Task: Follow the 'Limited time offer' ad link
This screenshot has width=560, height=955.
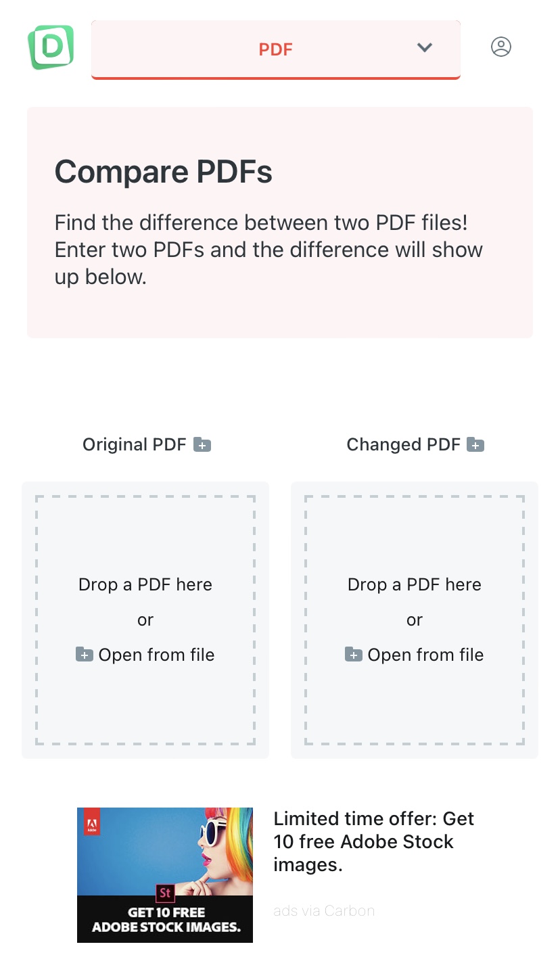Action: click(x=373, y=841)
